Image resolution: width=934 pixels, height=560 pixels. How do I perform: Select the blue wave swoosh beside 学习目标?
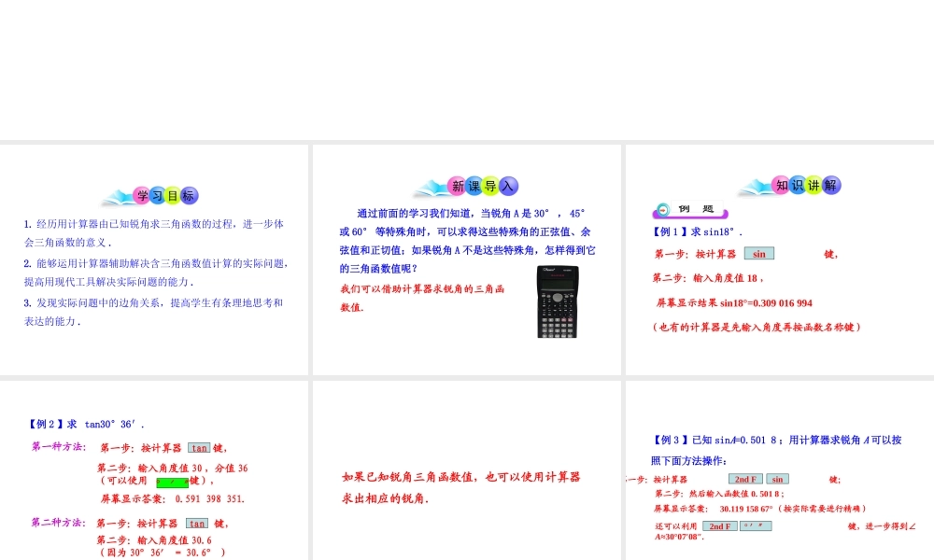click(119, 196)
